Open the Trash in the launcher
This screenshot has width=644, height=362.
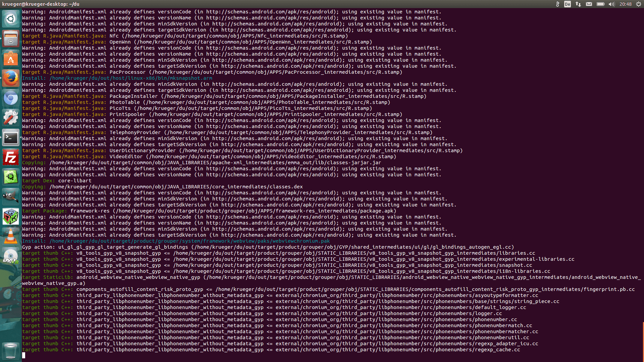tap(11, 351)
